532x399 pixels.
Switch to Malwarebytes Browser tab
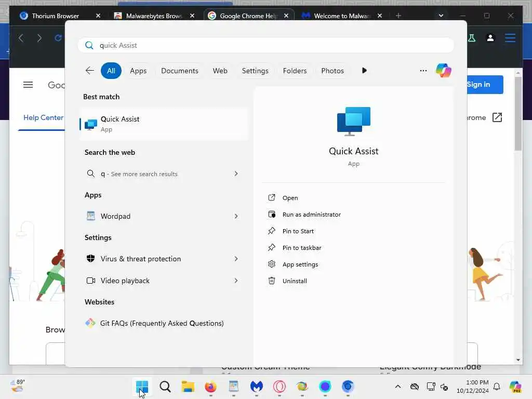[154, 16]
